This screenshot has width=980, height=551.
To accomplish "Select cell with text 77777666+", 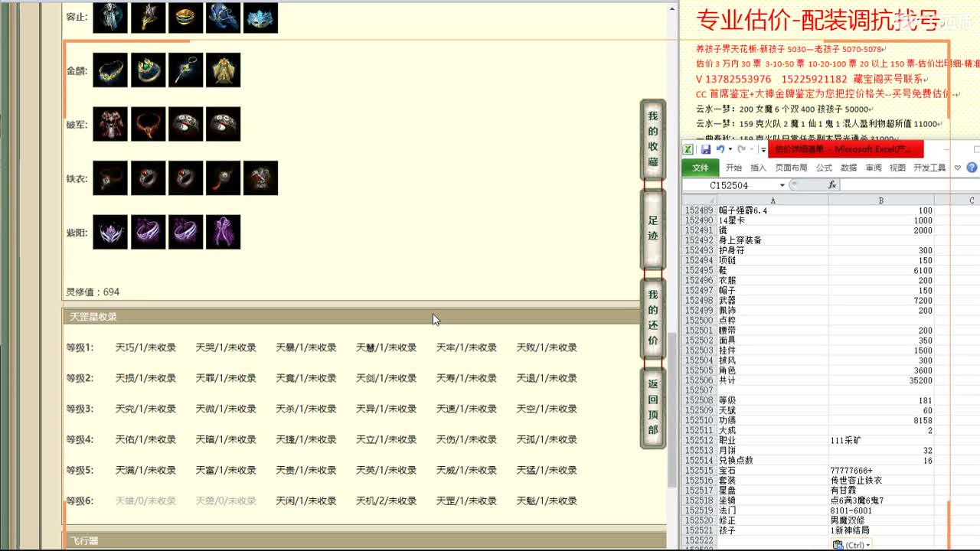I will tap(881, 471).
